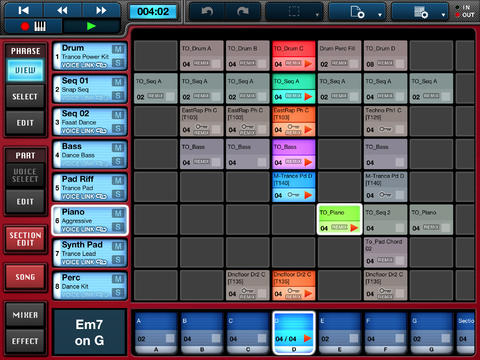Open the Song screen
The width and height of the screenshot is (480, 360).
[25, 277]
